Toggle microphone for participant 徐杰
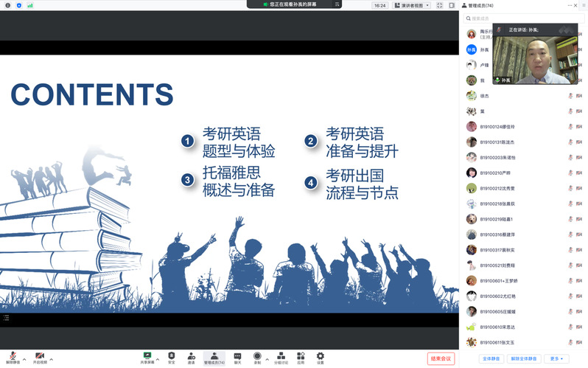The height and width of the screenshot is (368, 588). 570,96
